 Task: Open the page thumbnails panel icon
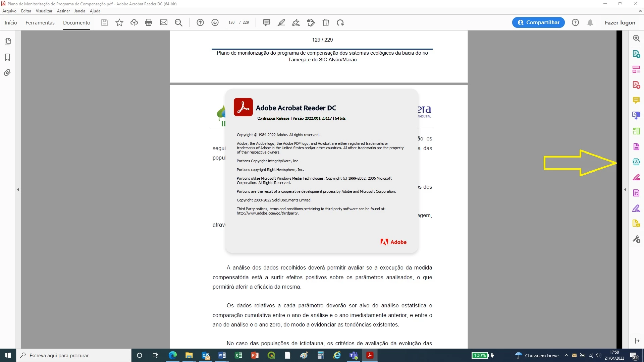click(8, 42)
